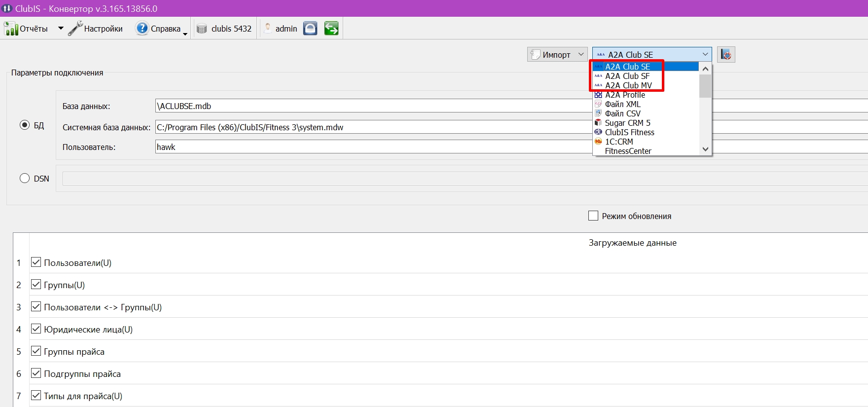Choose A2A Profile from the list

(x=646, y=95)
